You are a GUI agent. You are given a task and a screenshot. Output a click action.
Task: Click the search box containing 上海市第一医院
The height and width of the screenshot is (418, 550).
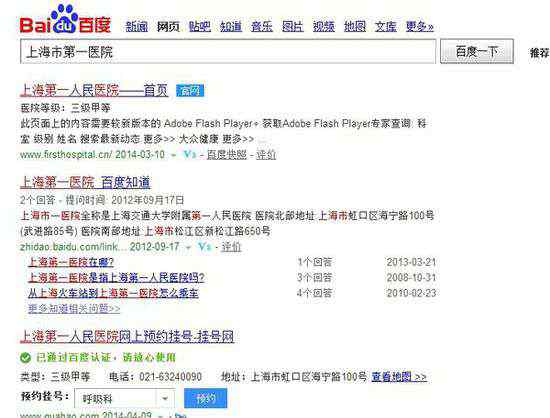tap(228, 52)
